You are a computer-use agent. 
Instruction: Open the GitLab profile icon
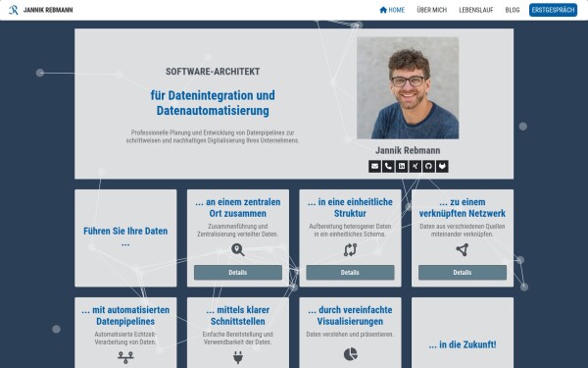[442, 167]
